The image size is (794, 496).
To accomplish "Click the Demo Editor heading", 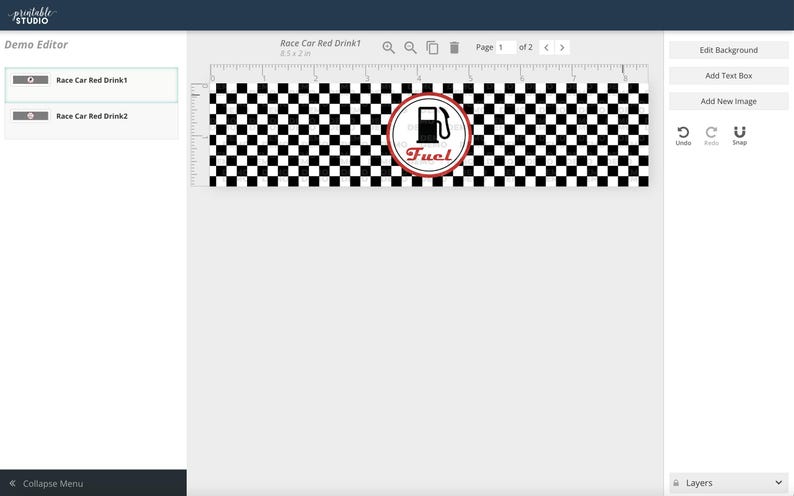I will [36, 45].
